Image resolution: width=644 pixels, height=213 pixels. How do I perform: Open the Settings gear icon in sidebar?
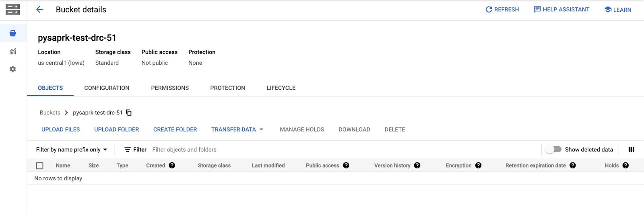click(13, 69)
